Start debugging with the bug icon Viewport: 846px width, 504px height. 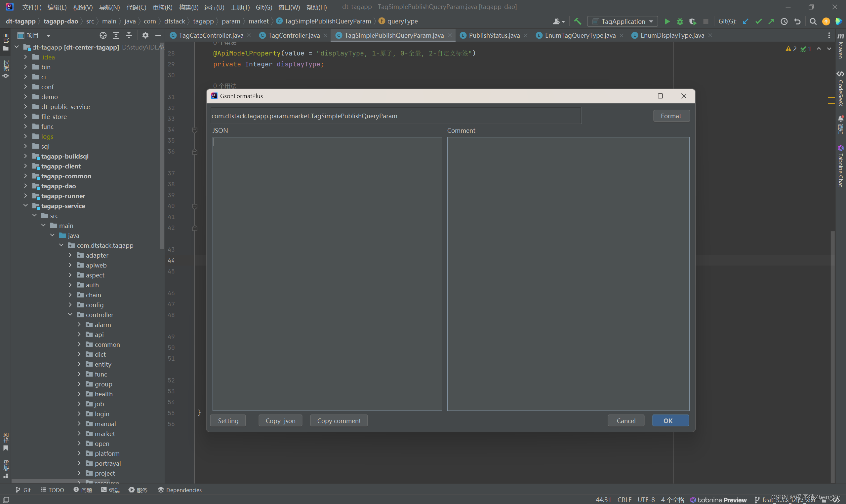[680, 21]
